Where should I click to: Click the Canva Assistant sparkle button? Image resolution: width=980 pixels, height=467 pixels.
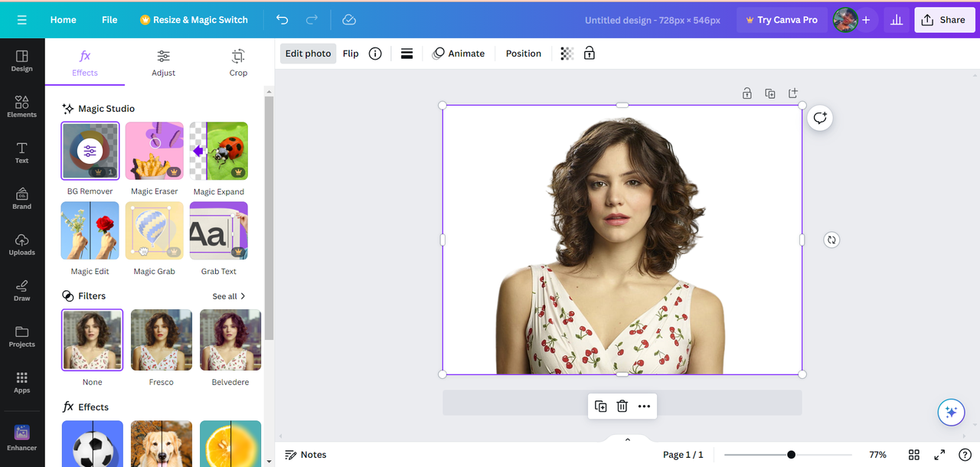click(x=951, y=412)
